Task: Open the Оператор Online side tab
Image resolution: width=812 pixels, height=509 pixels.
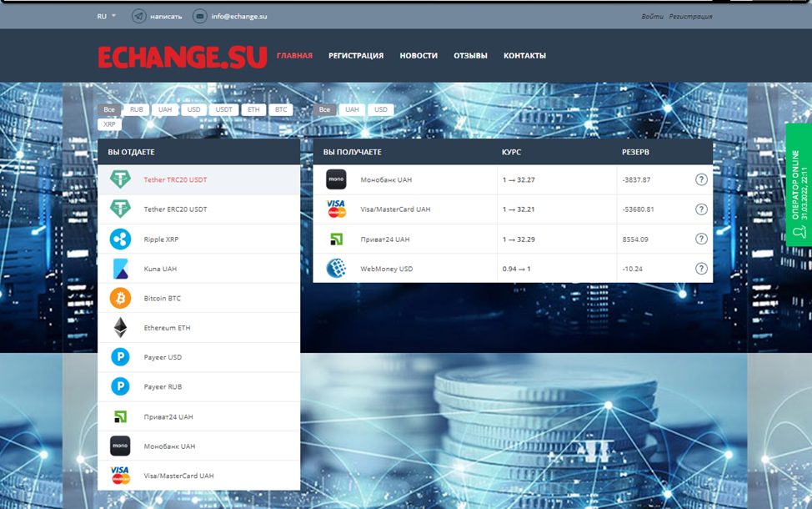Action: point(799,184)
